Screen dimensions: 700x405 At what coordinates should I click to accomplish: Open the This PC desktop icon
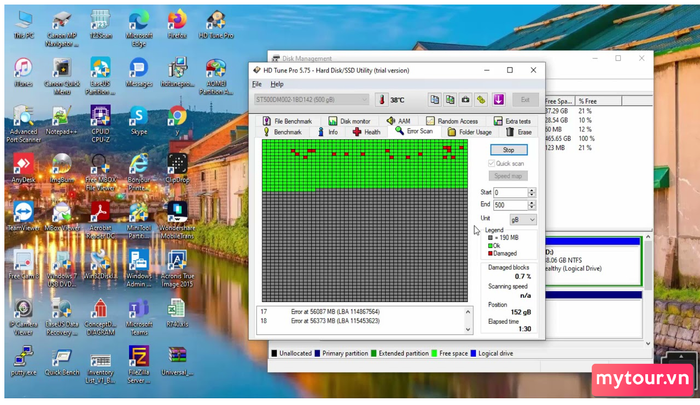23,25
